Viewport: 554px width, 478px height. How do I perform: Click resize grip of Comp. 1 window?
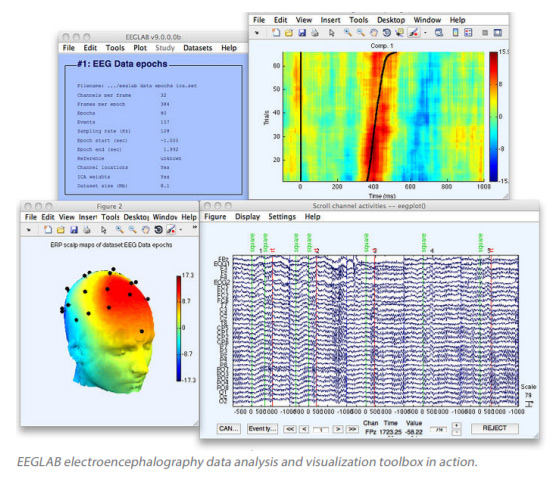(506, 196)
